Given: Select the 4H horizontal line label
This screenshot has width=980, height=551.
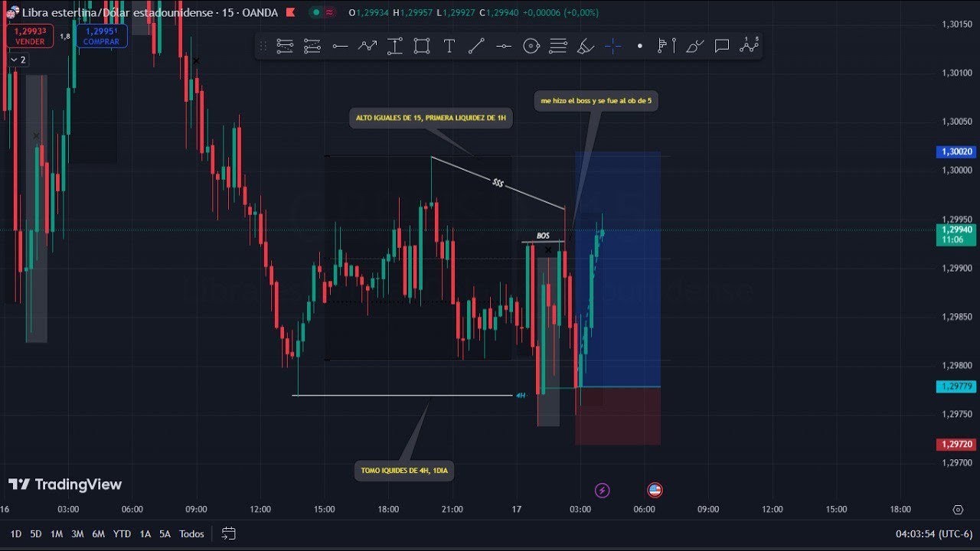Looking at the screenshot, I should point(521,396).
